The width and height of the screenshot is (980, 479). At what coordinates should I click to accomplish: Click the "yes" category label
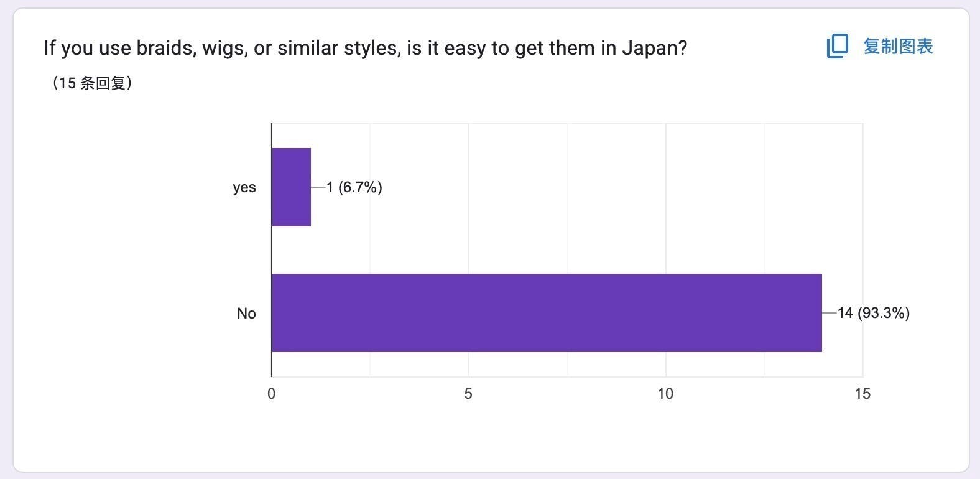point(244,187)
